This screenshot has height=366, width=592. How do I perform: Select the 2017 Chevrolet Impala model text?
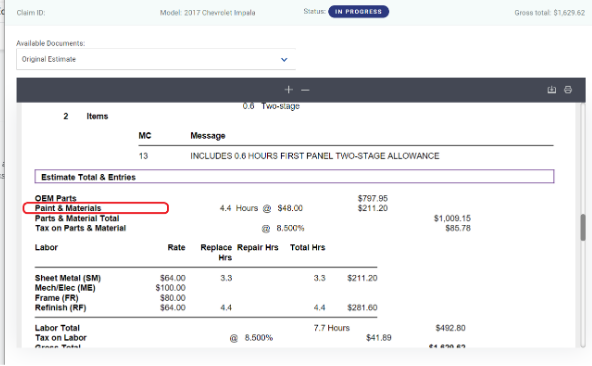point(219,13)
